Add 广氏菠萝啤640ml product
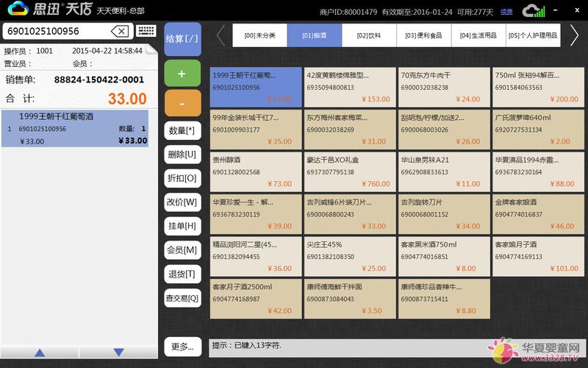Image resolution: width=588 pixels, height=368 pixels. click(x=538, y=130)
